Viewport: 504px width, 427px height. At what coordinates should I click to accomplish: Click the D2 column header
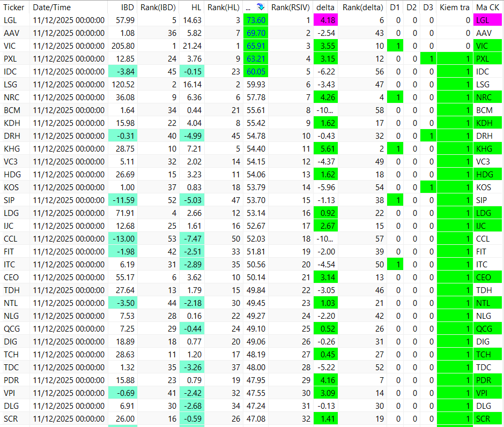[412, 7]
